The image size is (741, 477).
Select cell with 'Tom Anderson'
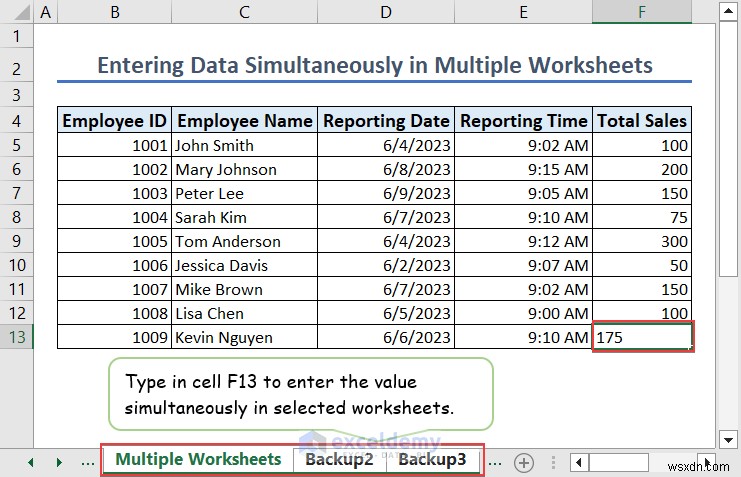(244, 241)
